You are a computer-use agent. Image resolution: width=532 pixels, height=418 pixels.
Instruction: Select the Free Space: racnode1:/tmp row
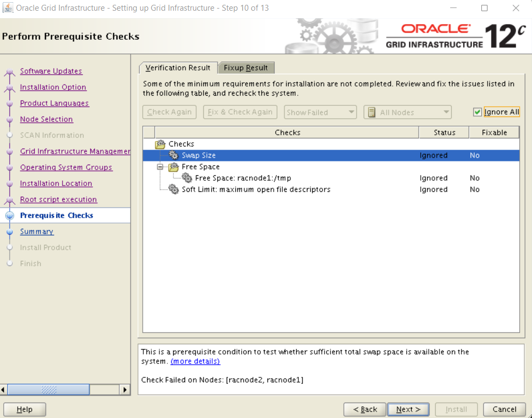(x=331, y=178)
